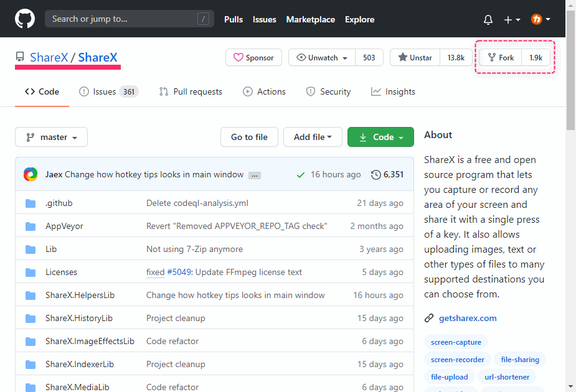The width and height of the screenshot is (576, 392).
Task: Open Pulls in the top navigation
Action: click(x=234, y=19)
